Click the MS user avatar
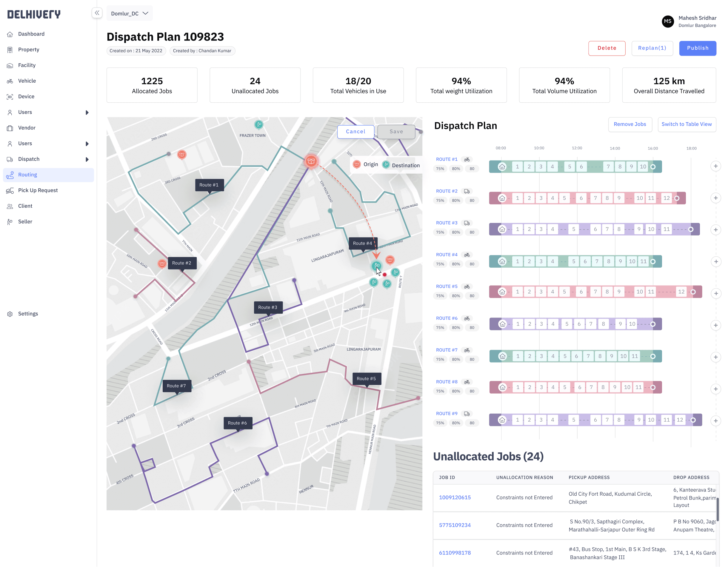Screen dimensions: 728x567 point(668,21)
